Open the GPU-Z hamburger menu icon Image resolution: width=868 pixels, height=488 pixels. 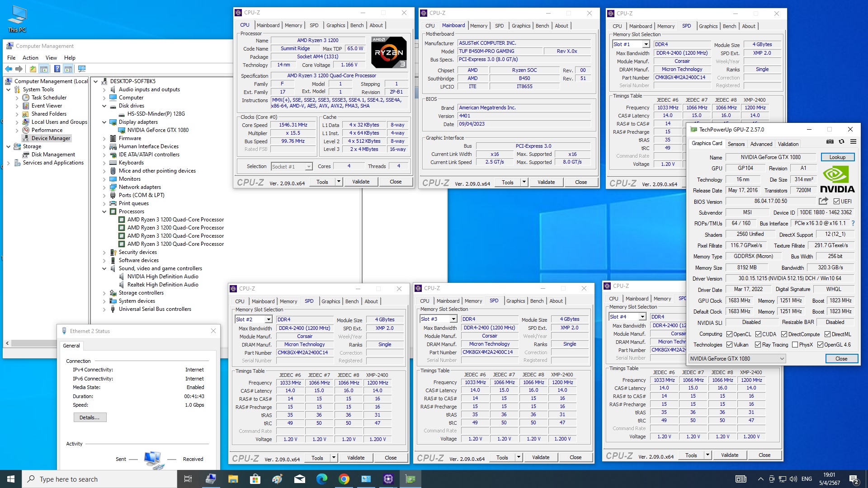853,141
